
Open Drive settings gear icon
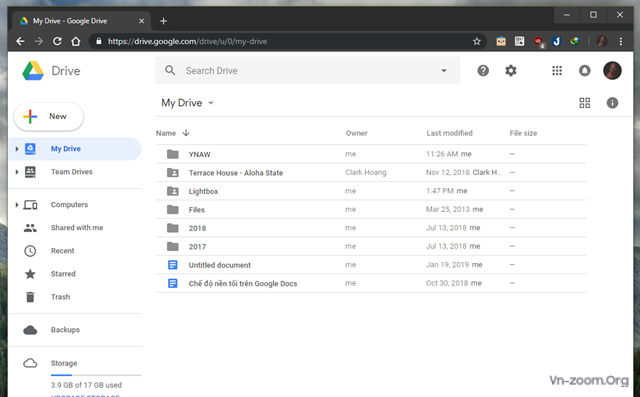[x=511, y=71]
